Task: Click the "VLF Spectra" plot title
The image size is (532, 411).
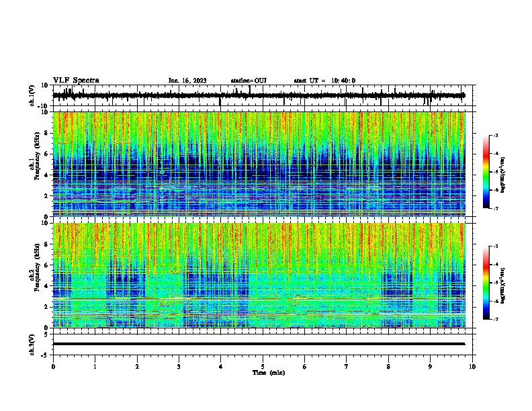Action: [x=76, y=81]
